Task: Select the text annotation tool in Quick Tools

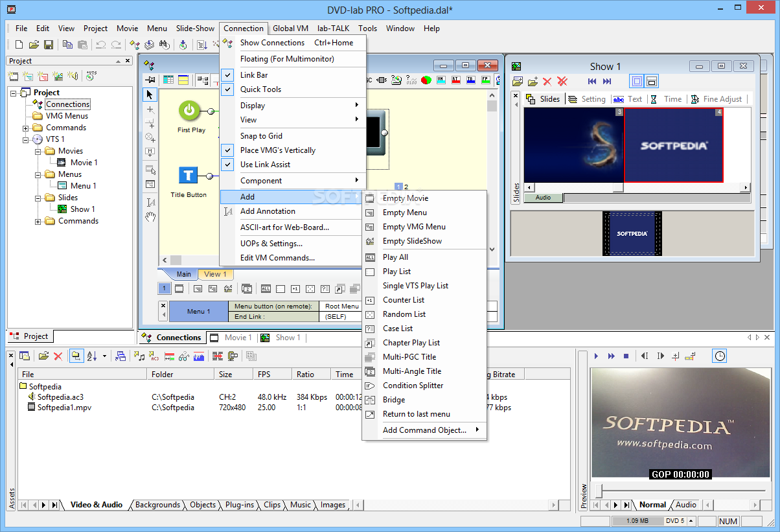Action: (x=150, y=202)
